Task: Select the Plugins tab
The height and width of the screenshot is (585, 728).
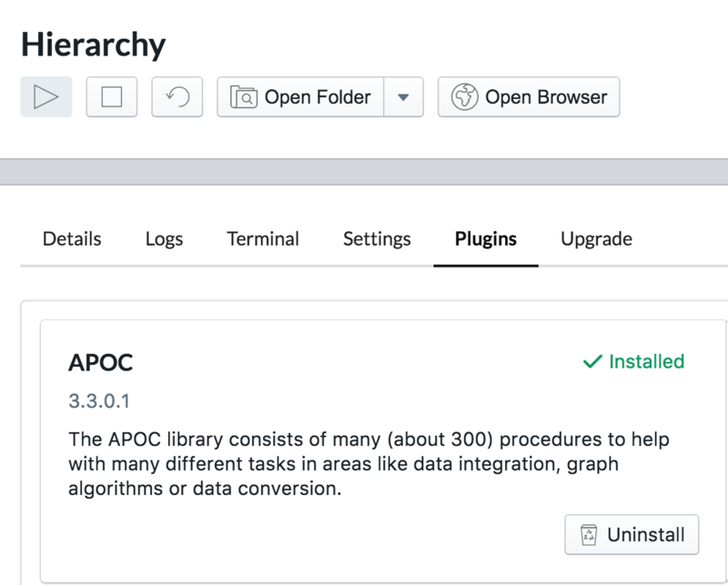Action: [x=486, y=239]
